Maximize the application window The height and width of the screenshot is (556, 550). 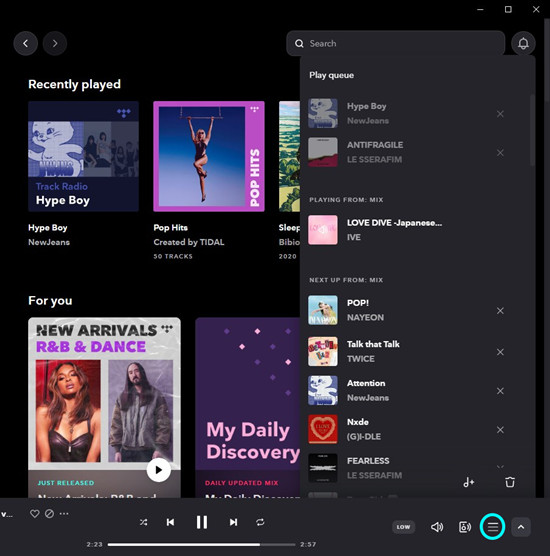508,9
